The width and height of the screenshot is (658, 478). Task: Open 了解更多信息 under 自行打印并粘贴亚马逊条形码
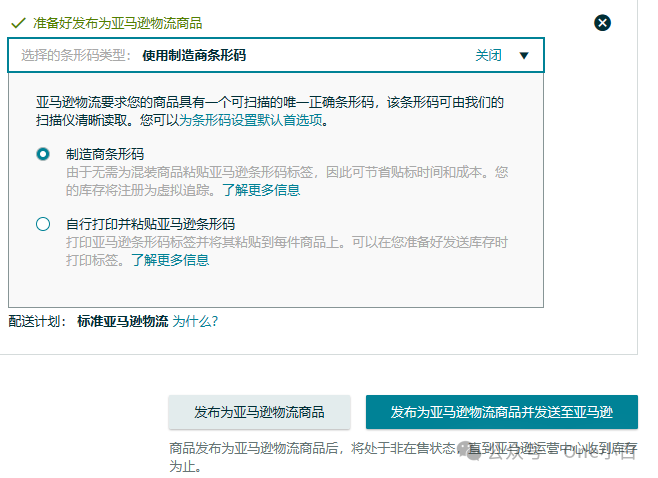pos(170,260)
